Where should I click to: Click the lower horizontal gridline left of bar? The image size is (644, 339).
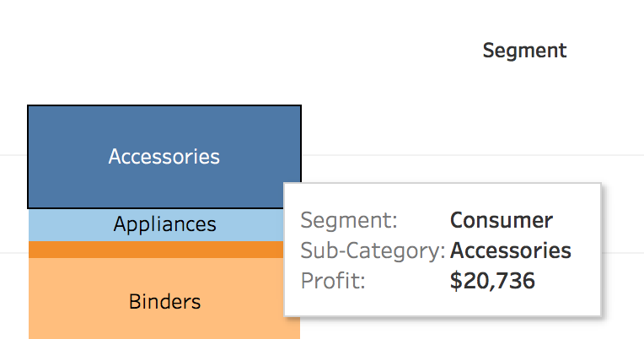click(14, 253)
